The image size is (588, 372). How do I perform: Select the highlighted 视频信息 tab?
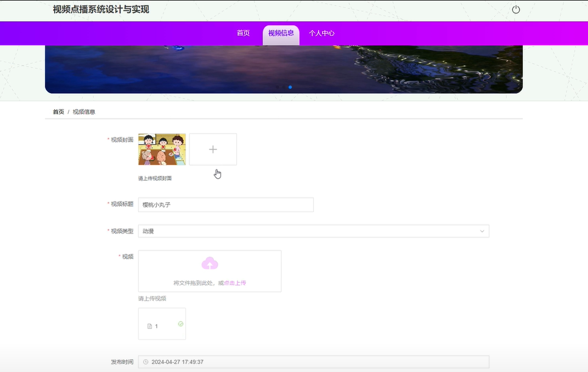[x=280, y=33]
